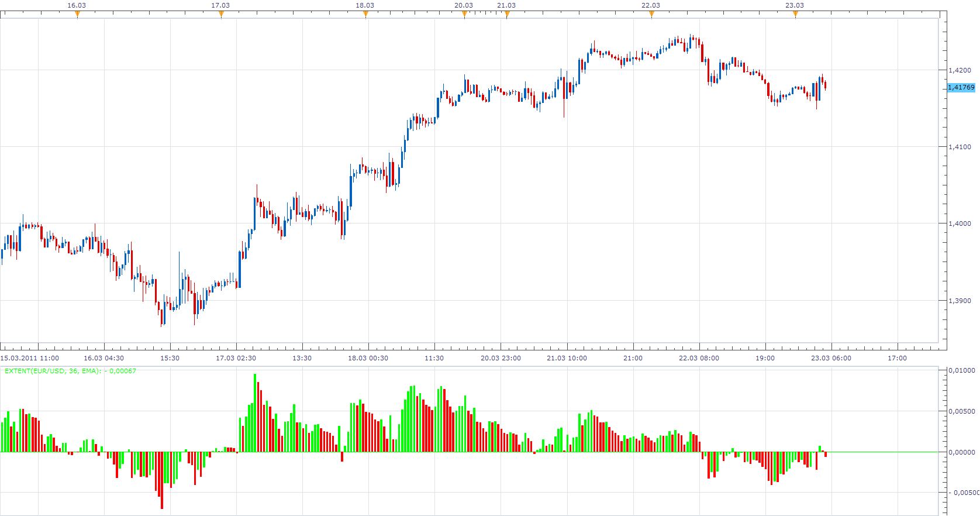Click the - 0,0050 indicator scale label
The width and height of the screenshot is (980, 516).
(964, 493)
